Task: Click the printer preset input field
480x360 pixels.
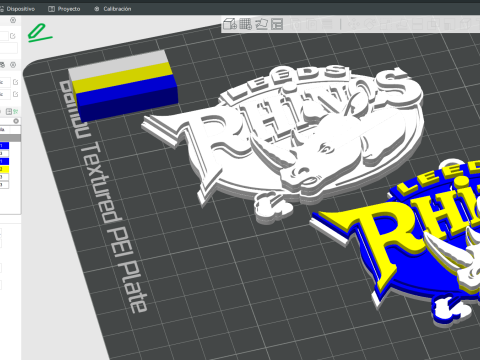Action: 4,36
